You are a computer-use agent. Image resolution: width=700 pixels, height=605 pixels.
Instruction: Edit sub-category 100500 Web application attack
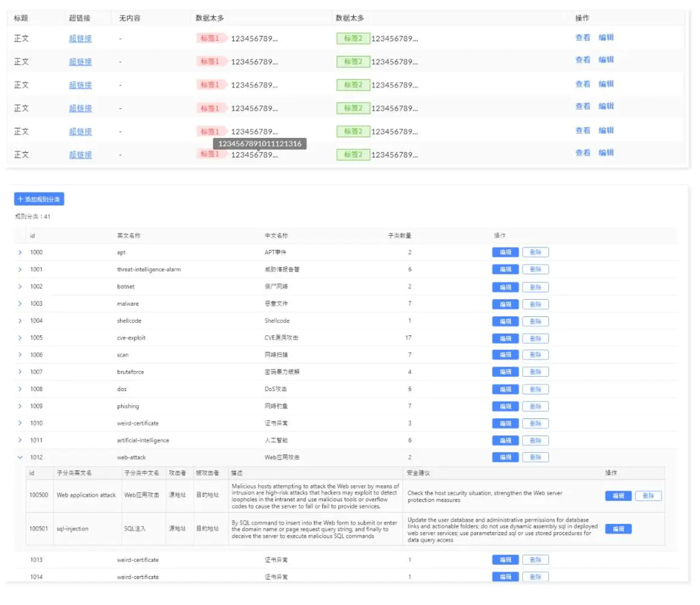tap(618, 496)
